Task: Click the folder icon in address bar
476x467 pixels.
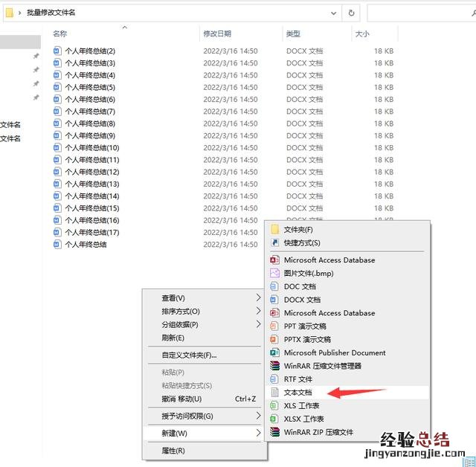Action: click(10, 13)
